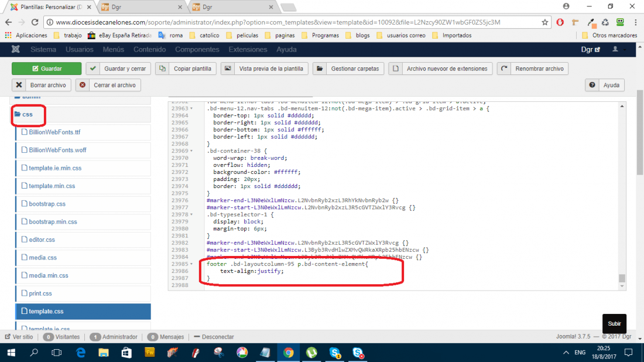Show hidden system tray icons

(566, 353)
